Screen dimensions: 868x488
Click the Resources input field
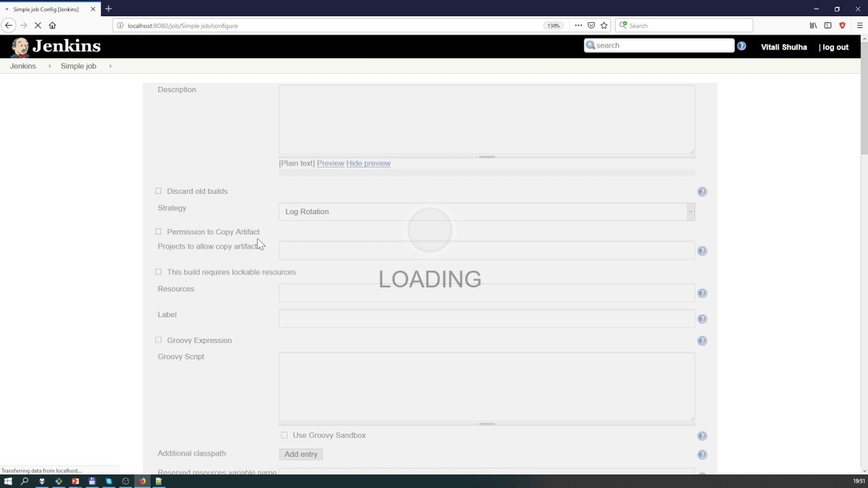point(487,293)
